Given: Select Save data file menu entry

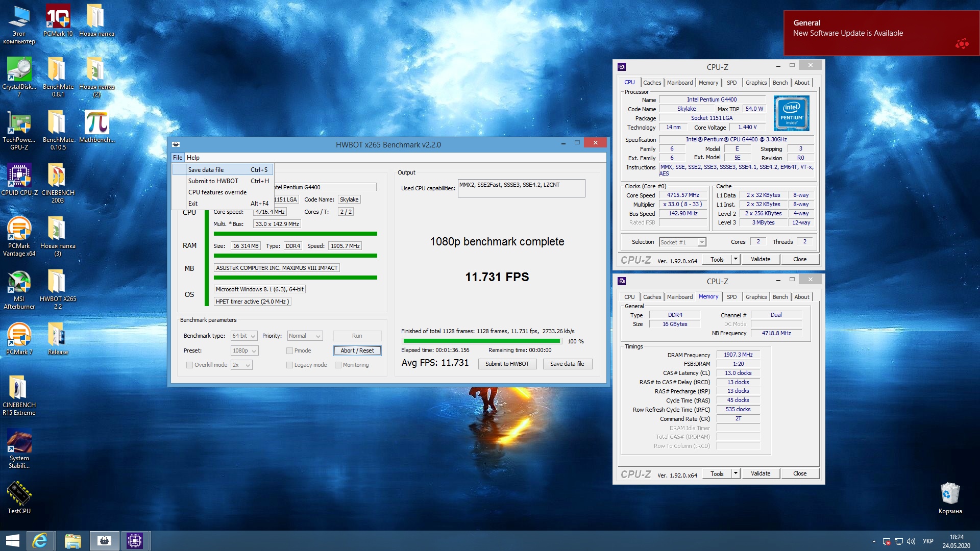Looking at the screenshot, I should (223, 170).
